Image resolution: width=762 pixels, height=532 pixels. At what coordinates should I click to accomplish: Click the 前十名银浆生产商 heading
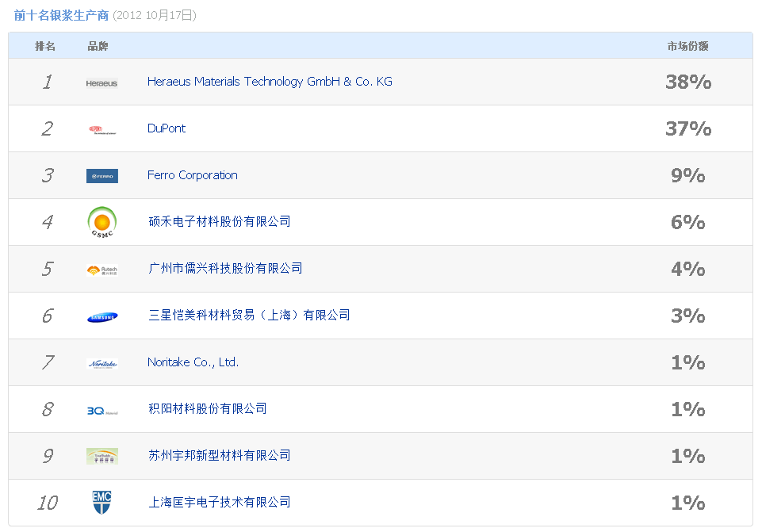point(63,15)
